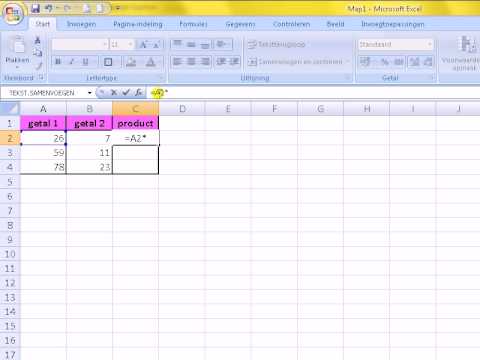This screenshot has width=480, height=360.
Task: Open the insert function fx dialog
Action: point(138,93)
